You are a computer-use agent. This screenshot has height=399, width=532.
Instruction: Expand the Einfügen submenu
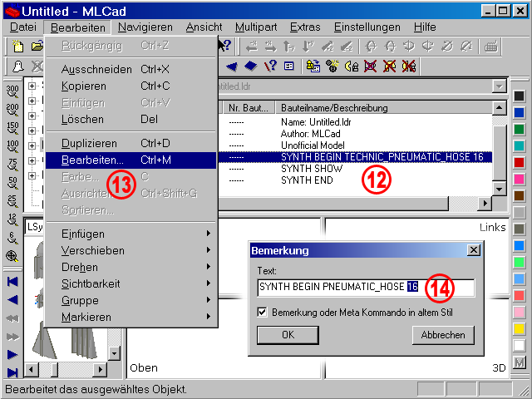(131, 234)
